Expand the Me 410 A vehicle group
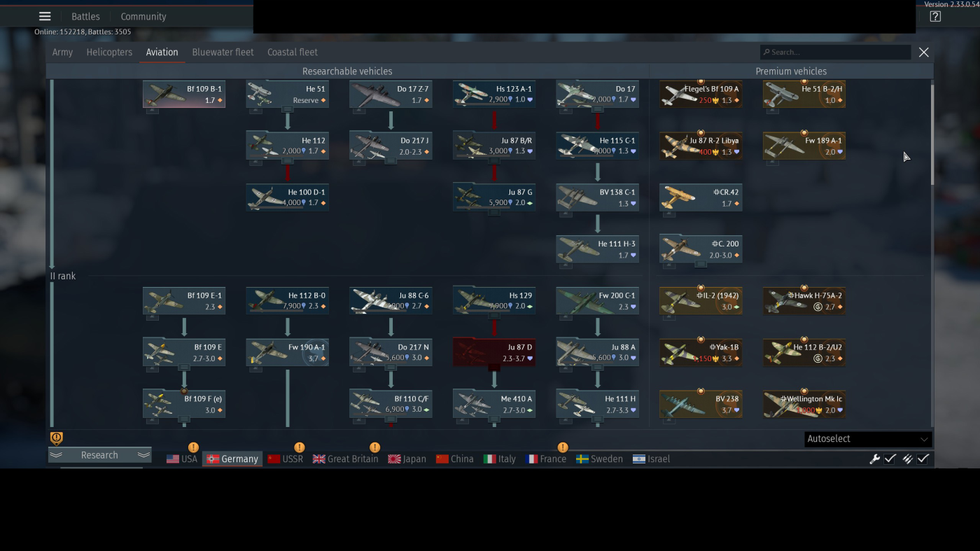The width and height of the screenshot is (980, 551). pos(494,419)
